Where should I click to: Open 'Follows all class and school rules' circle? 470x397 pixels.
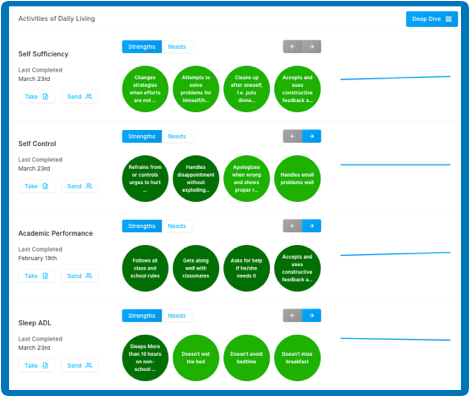145,268
